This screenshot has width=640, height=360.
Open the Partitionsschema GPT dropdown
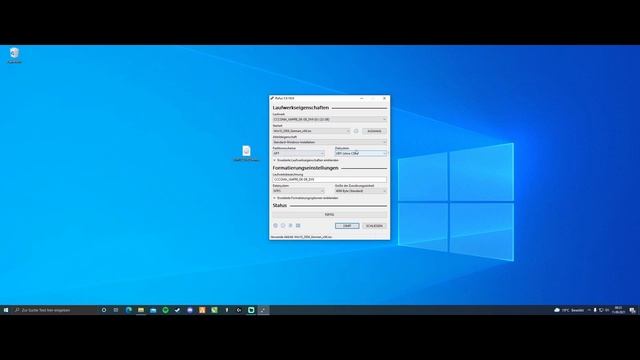pyautogui.click(x=298, y=153)
